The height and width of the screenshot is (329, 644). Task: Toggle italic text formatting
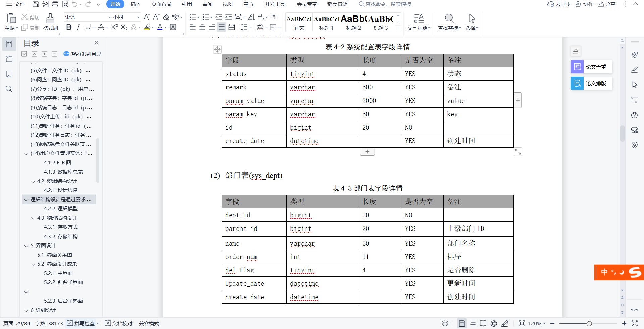coord(78,27)
